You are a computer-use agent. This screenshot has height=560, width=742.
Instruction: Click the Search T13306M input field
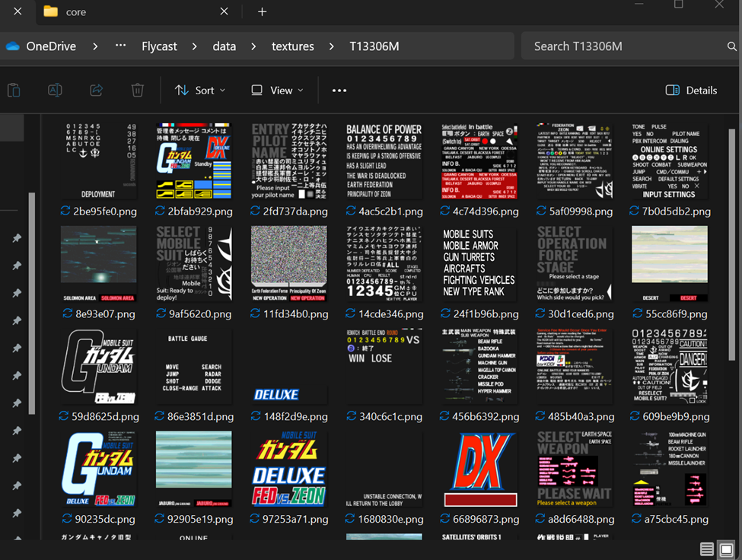click(629, 46)
